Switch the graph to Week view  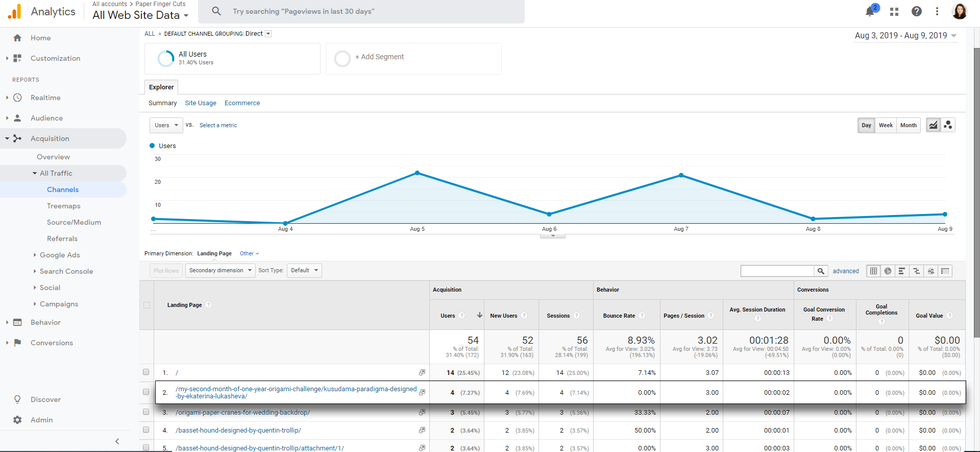[886, 125]
